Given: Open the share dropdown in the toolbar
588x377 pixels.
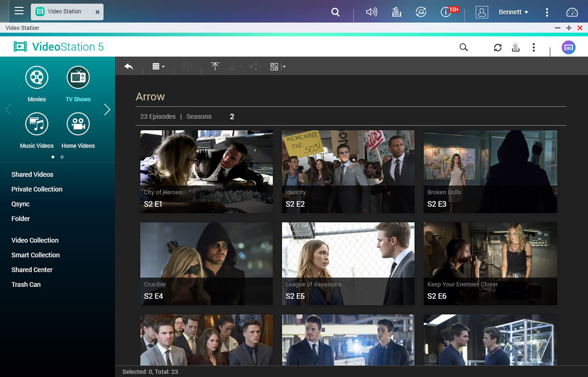Looking at the screenshot, I should coord(255,67).
